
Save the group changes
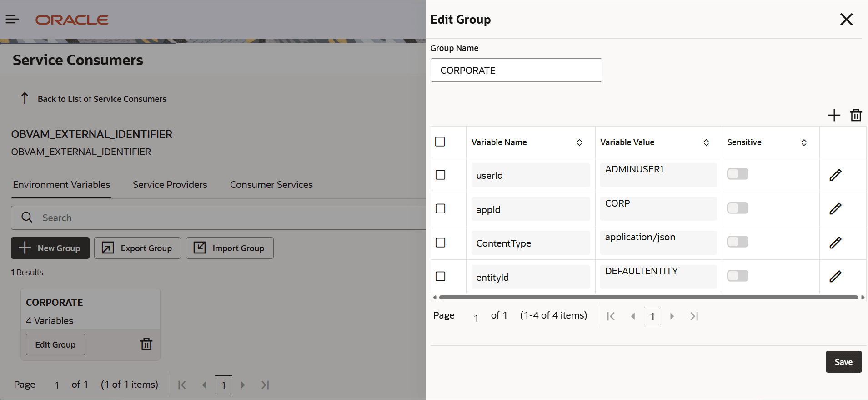(843, 362)
